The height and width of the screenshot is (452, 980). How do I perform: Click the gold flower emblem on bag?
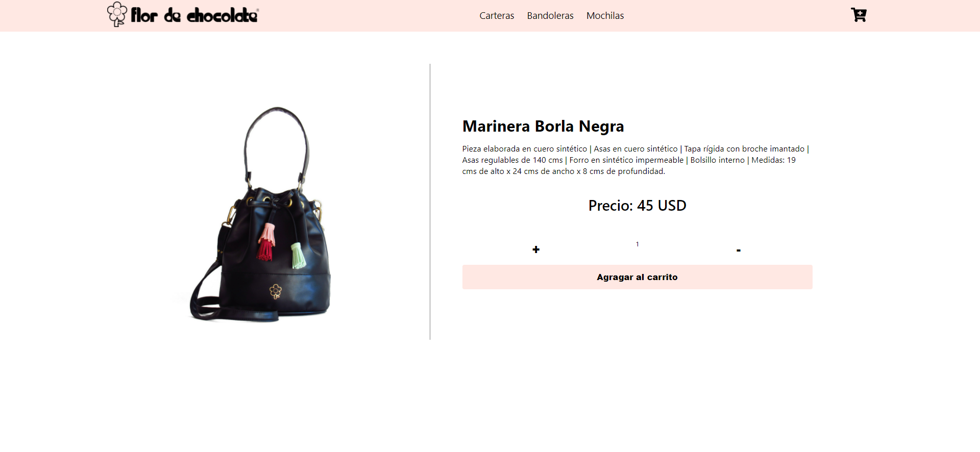coord(276,291)
